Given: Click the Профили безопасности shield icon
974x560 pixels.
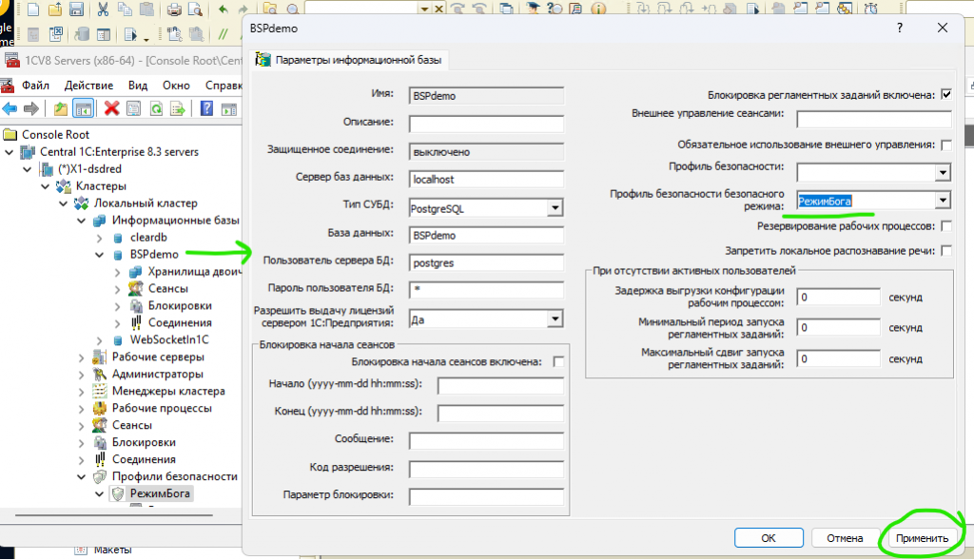Looking at the screenshot, I should tap(99, 476).
